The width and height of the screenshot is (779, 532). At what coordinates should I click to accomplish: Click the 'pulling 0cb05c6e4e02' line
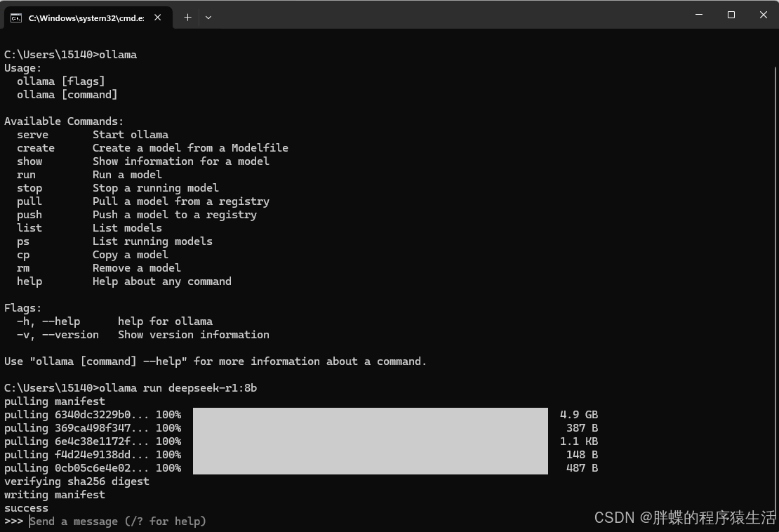[x=93, y=468]
